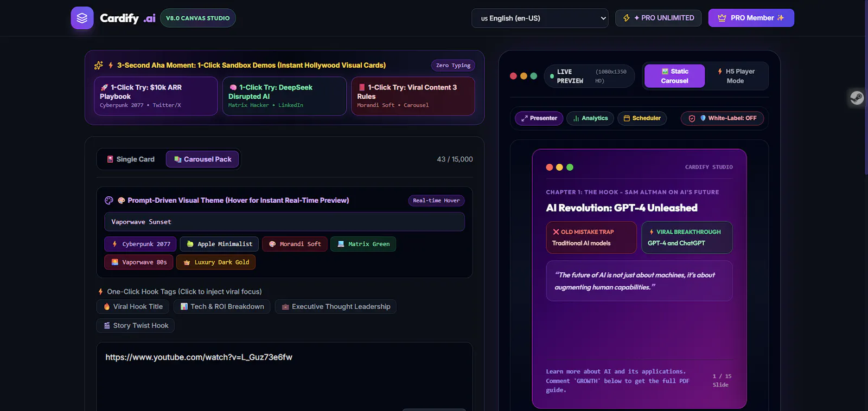The image size is (868, 411).
Task: Open the Scheduler
Action: click(642, 118)
